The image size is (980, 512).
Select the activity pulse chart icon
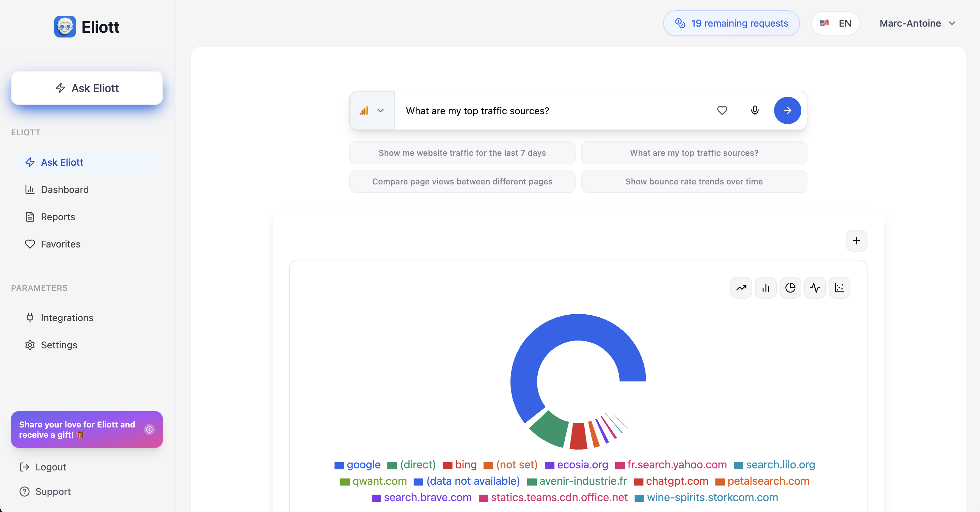[815, 288]
